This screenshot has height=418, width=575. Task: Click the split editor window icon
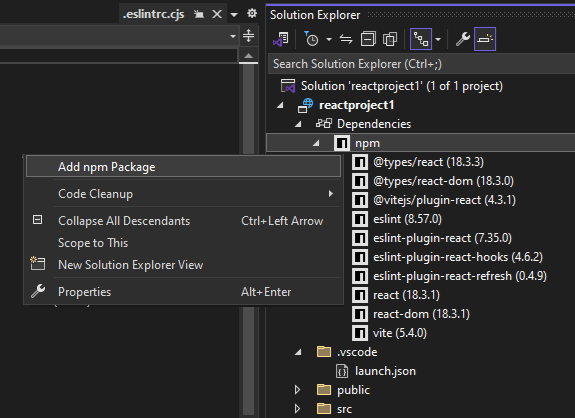[248, 36]
